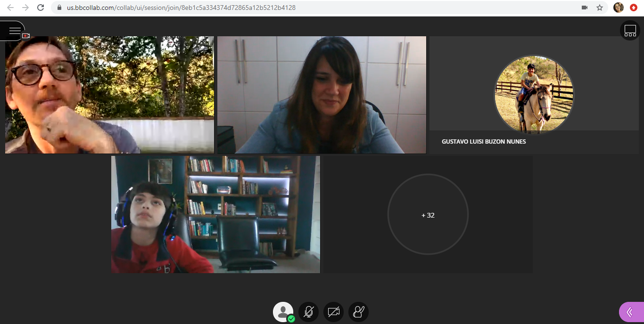Select the man with glasses video
The width and height of the screenshot is (644, 324).
pos(109,95)
